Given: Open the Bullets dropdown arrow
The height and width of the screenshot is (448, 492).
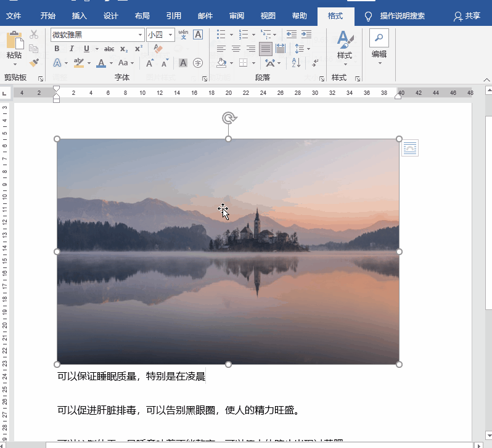Looking at the screenshot, I should [231, 35].
